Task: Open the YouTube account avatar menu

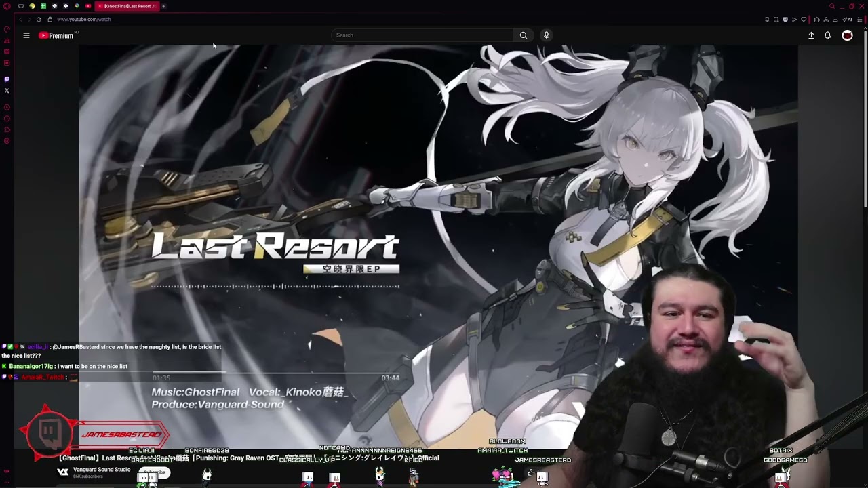Action: click(x=847, y=35)
